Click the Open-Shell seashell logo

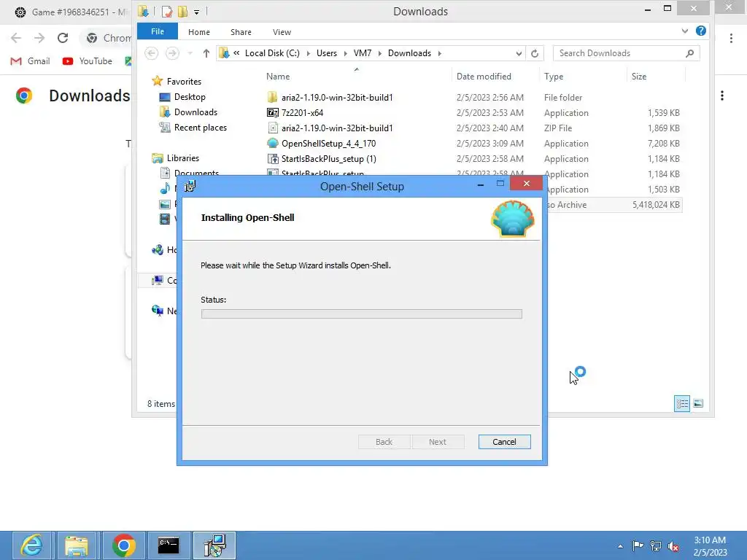tap(513, 219)
